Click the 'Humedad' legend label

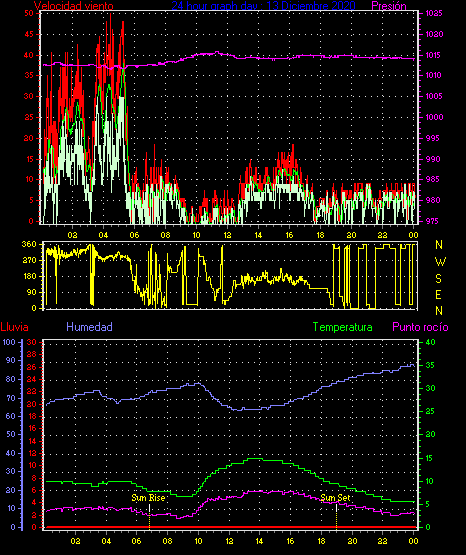pyautogui.click(x=89, y=327)
